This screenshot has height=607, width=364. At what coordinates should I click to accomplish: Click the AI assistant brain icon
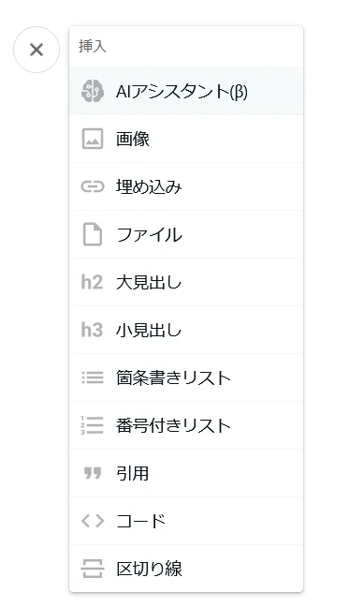click(x=93, y=91)
